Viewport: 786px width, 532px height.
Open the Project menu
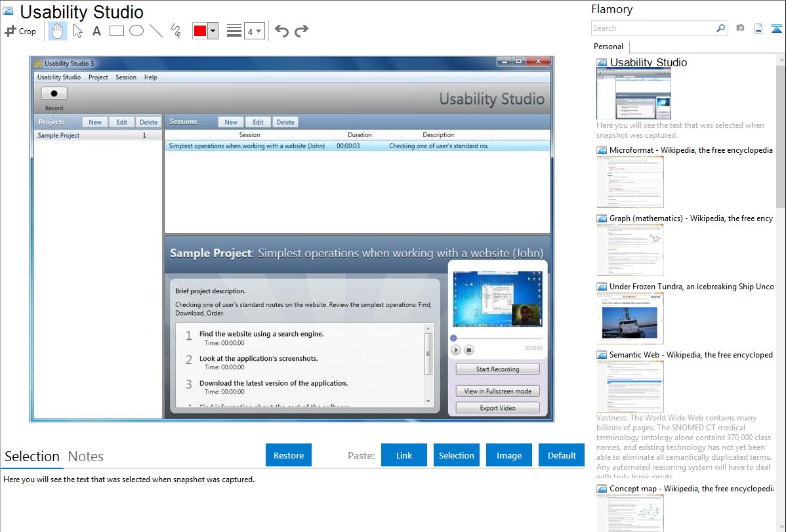98,77
